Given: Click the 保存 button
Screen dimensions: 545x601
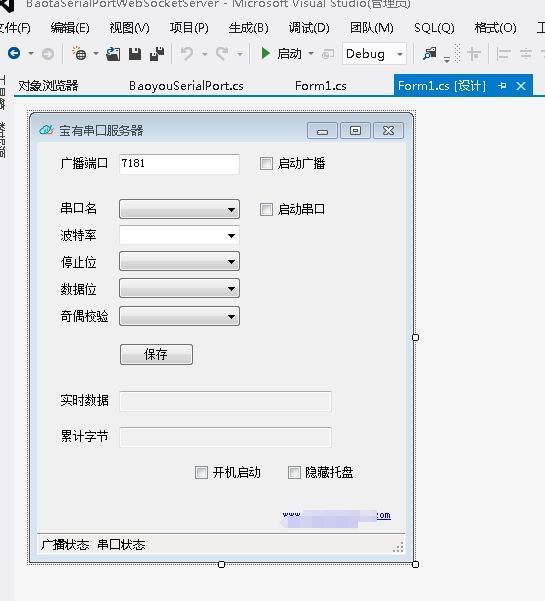Looking at the screenshot, I should click(x=156, y=354).
